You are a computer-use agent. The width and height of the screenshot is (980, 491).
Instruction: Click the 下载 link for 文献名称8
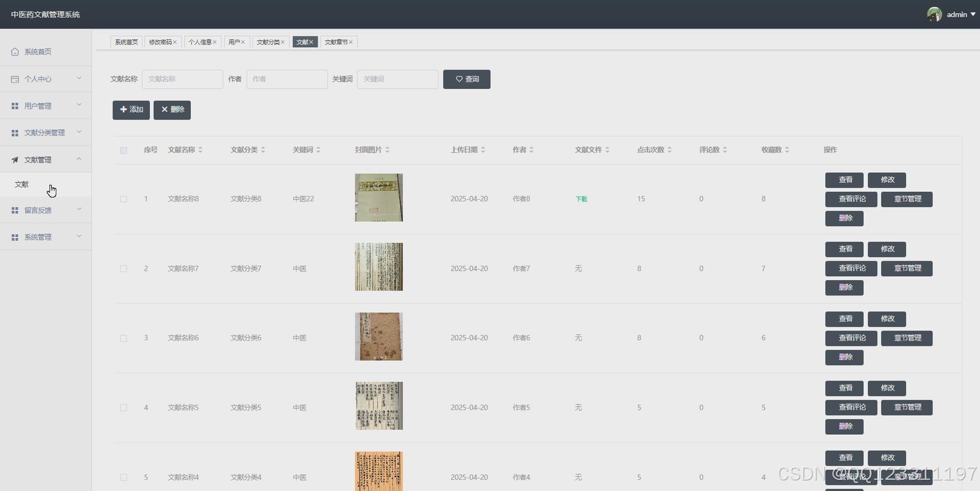pos(581,199)
